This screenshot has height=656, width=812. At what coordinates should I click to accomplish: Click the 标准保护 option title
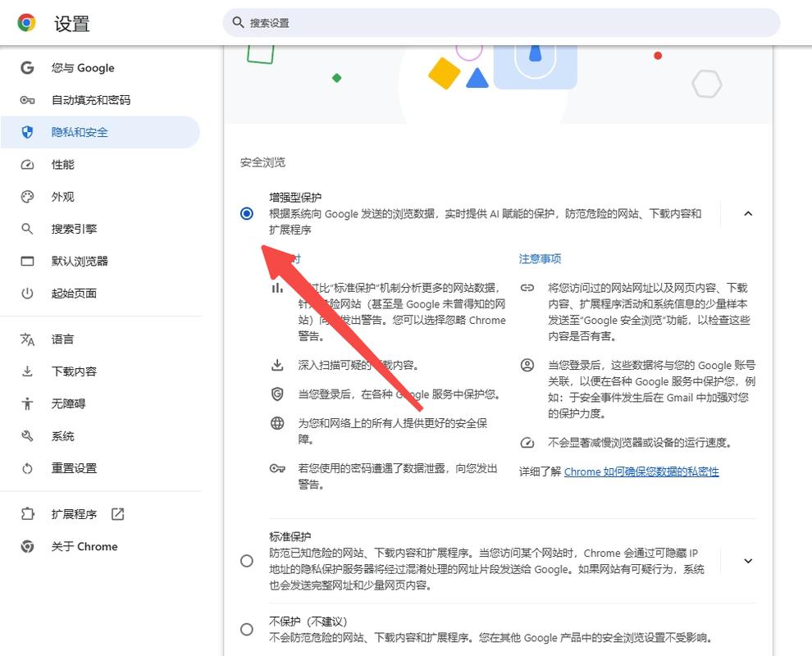coord(290,536)
